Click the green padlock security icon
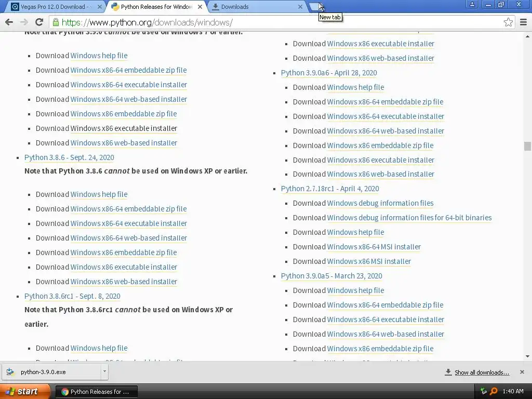Viewport: 532px width, 399px height. (x=55, y=22)
